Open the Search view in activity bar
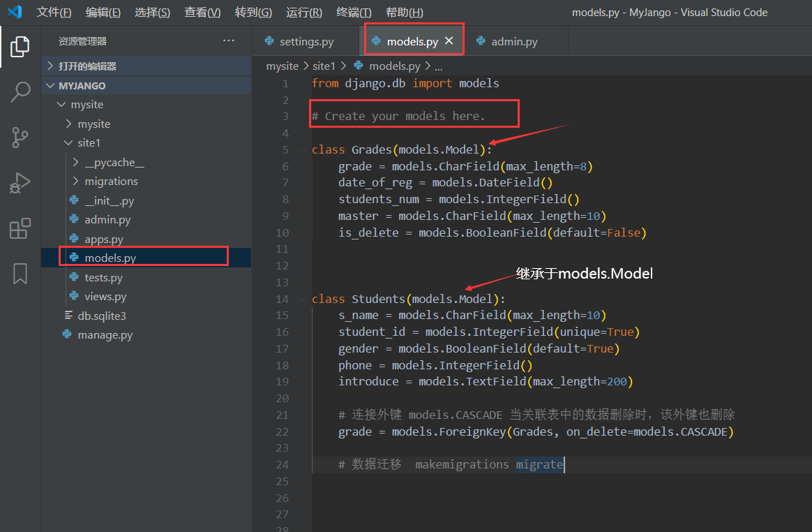The width and height of the screenshot is (812, 532). point(20,91)
